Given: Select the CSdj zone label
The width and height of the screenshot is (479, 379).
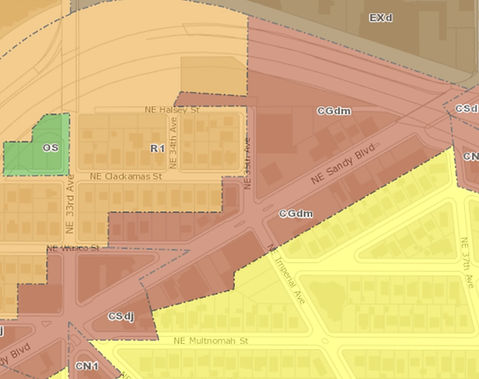Looking at the screenshot, I should coord(121,316).
